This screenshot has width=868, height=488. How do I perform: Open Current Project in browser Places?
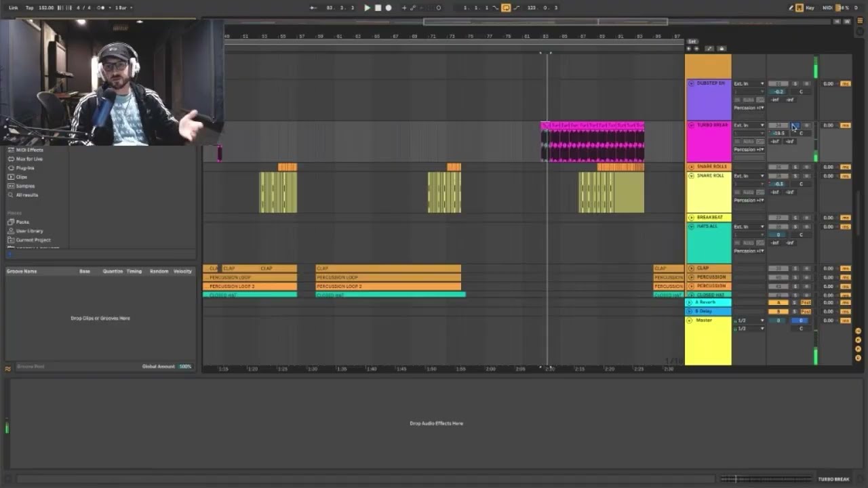(33, 240)
